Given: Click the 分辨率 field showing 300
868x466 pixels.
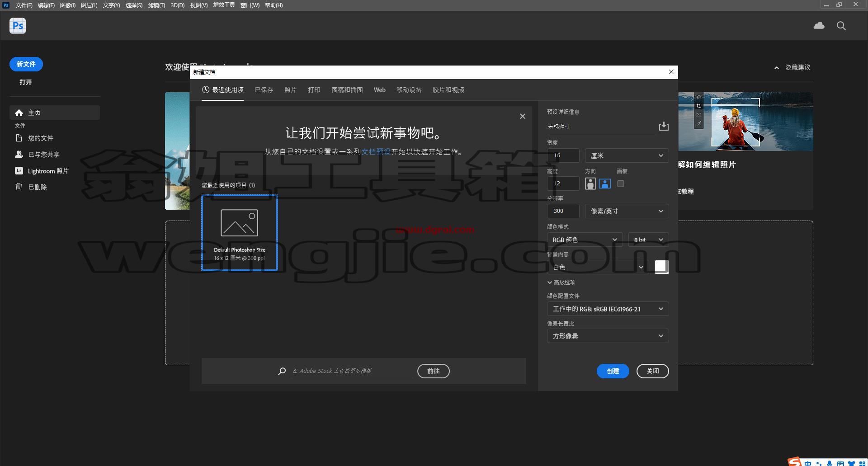Looking at the screenshot, I should click(x=563, y=211).
